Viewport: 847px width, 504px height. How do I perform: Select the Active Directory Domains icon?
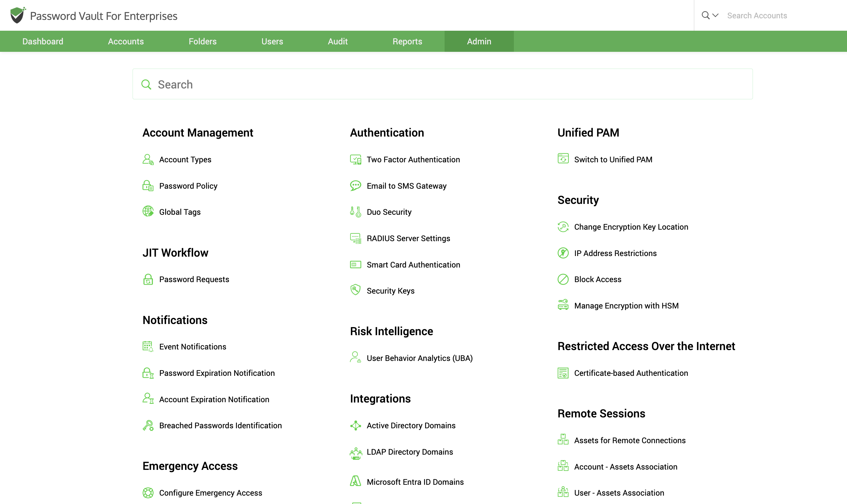[356, 425]
